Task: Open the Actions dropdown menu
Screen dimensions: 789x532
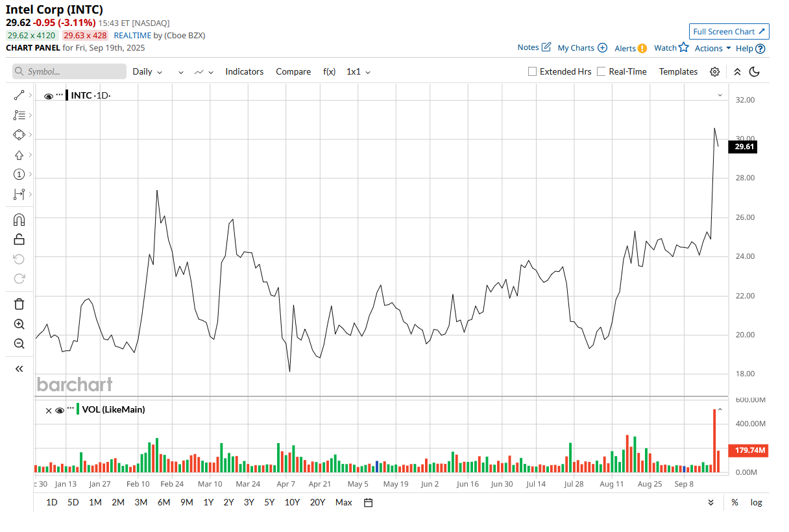Action: pyautogui.click(x=712, y=48)
